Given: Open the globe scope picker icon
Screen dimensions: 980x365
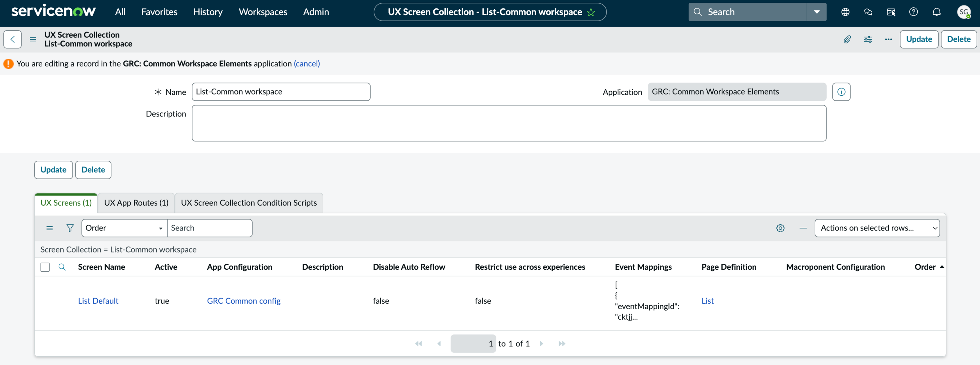Looking at the screenshot, I should pos(845,12).
